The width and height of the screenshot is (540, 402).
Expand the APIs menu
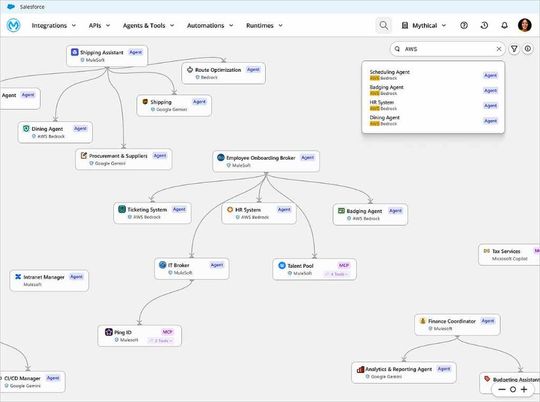coord(99,25)
